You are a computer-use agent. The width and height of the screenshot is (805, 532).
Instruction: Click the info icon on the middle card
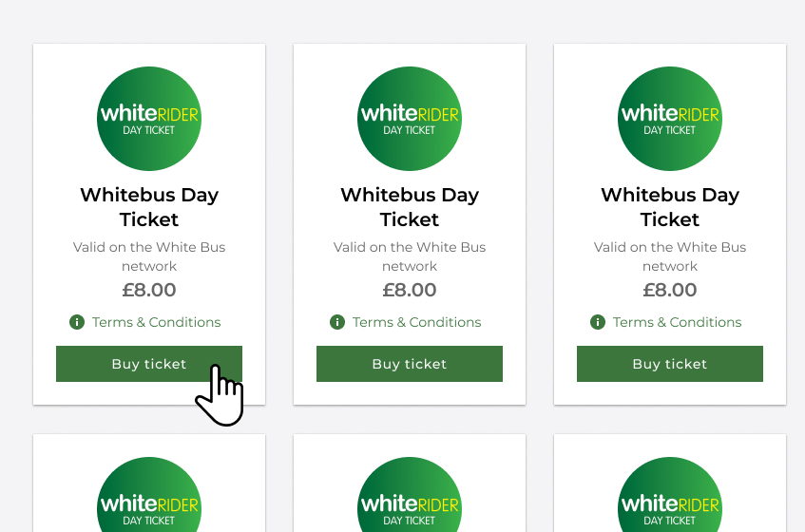337,322
